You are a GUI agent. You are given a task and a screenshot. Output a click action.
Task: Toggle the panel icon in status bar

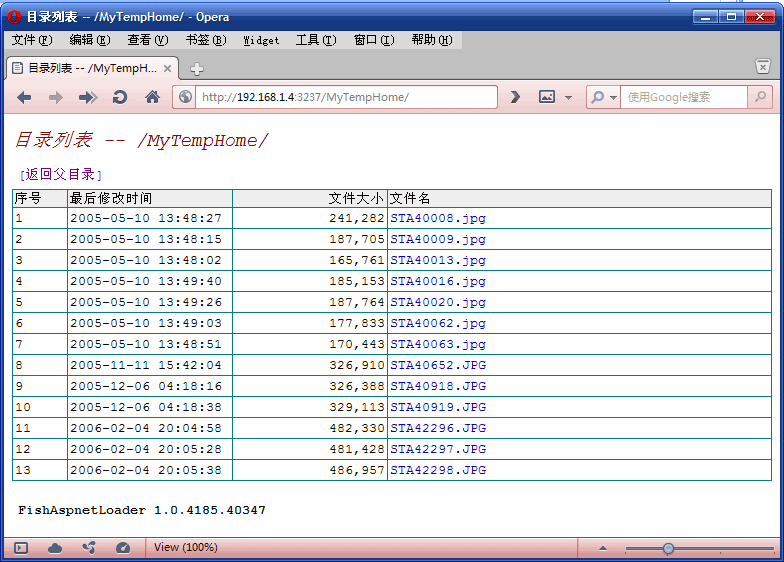click(21, 548)
